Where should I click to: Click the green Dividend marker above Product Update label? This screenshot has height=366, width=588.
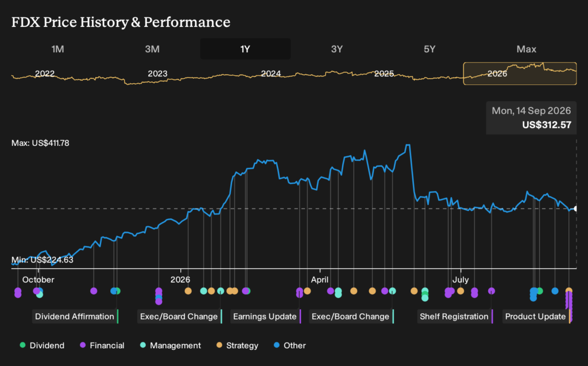click(x=540, y=291)
